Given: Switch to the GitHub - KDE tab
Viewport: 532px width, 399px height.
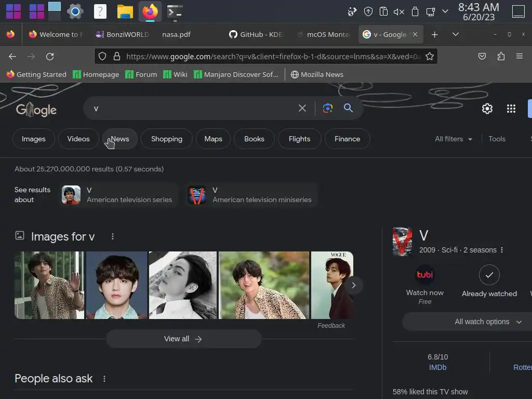Looking at the screenshot, I should pos(257,34).
